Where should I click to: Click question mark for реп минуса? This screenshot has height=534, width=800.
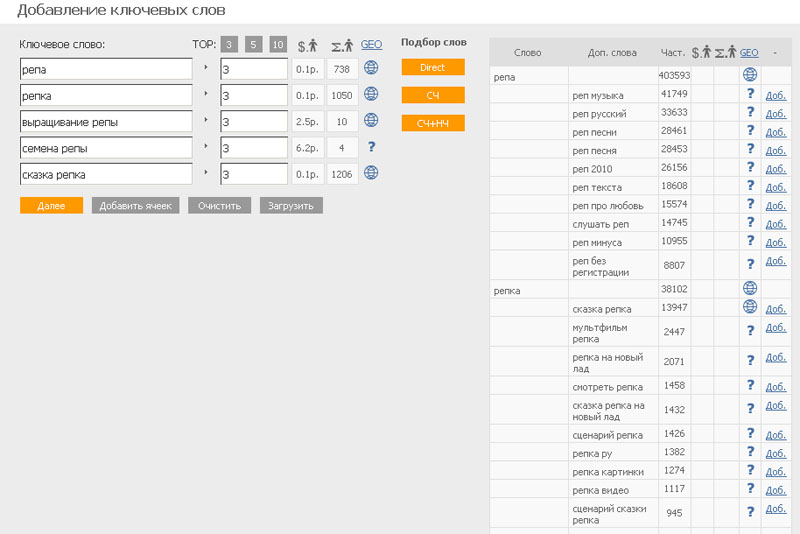[750, 240]
